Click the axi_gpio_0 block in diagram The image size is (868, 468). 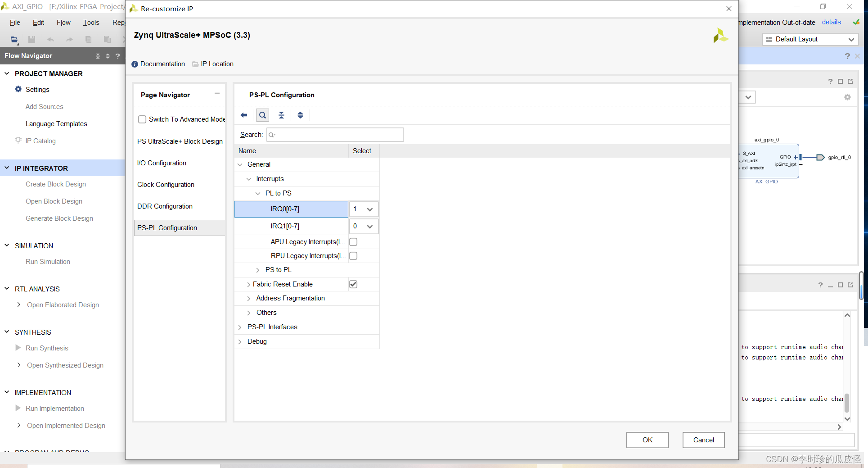(x=769, y=161)
